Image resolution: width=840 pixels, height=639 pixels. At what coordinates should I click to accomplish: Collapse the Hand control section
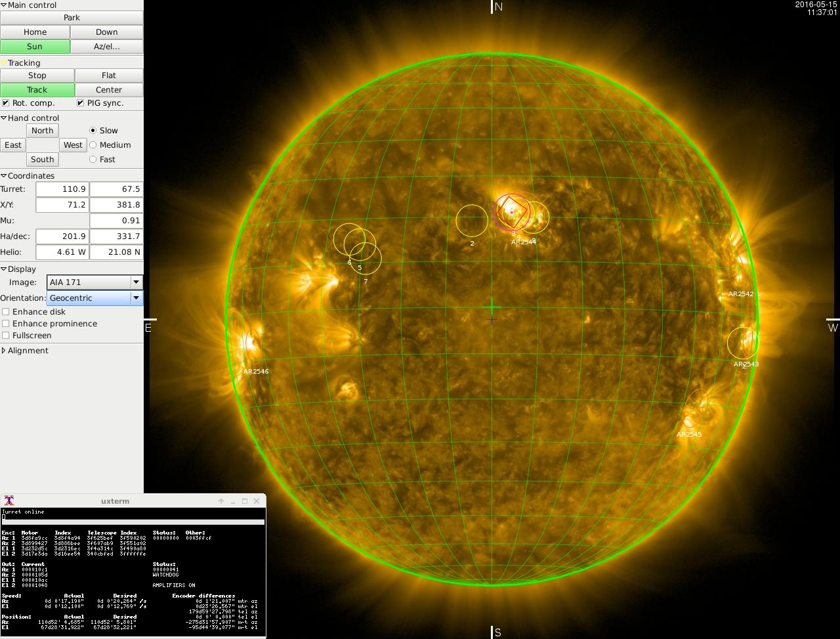(4, 118)
